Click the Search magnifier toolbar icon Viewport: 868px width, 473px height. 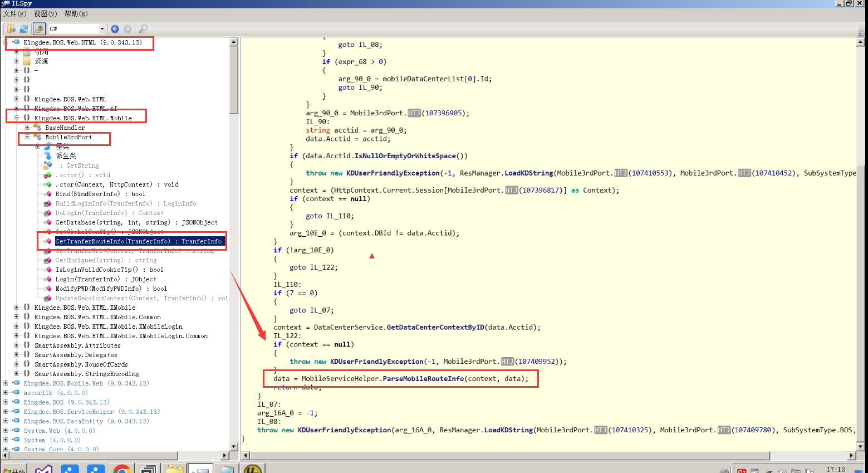point(143,29)
